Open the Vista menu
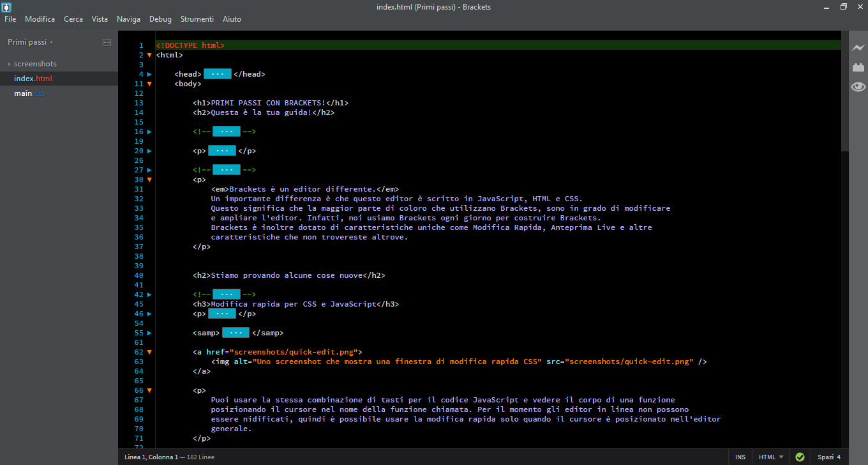This screenshot has width=868, height=465. pyautogui.click(x=100, y=19)
